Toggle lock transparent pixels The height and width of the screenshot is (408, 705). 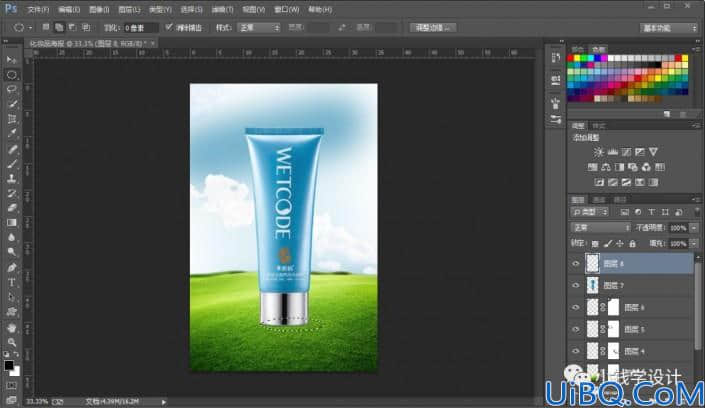pos(595,243)
